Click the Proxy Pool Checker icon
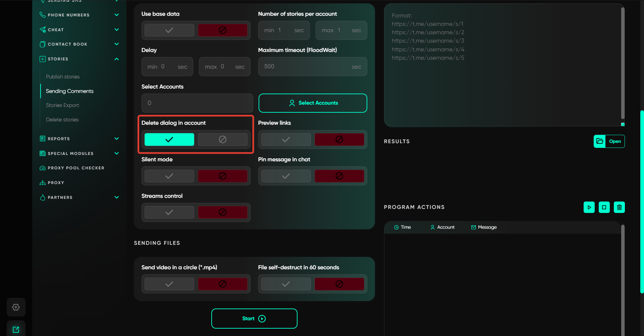This screenshot has height=336, width=644. click(x=43, y=168)
